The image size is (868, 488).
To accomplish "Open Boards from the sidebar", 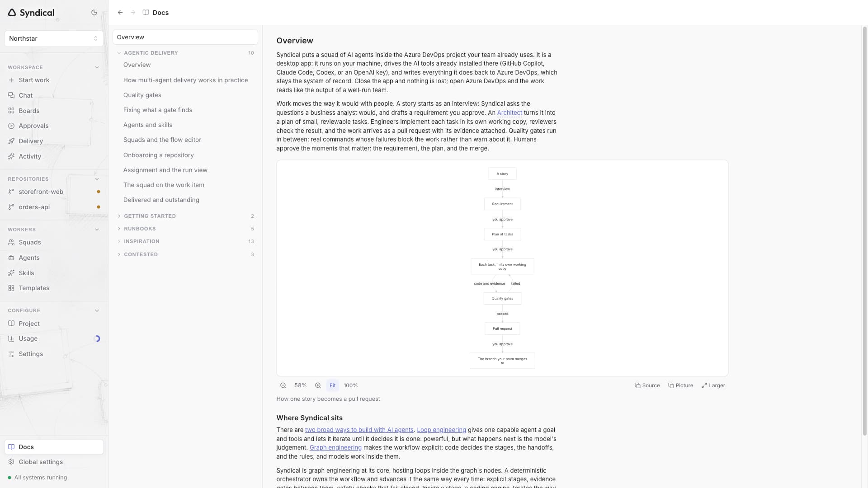I will tap(54, 111).
